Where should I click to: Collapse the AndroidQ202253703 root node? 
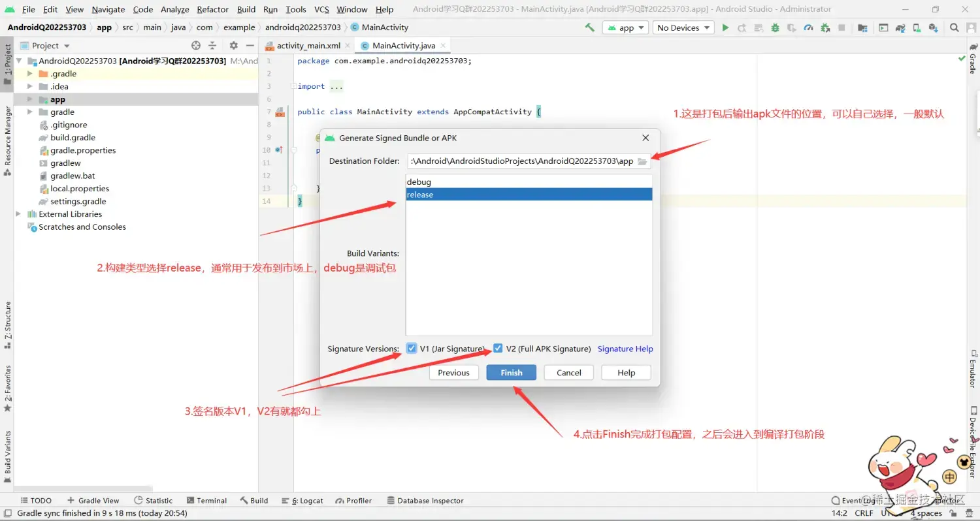[x=18, y=61]
